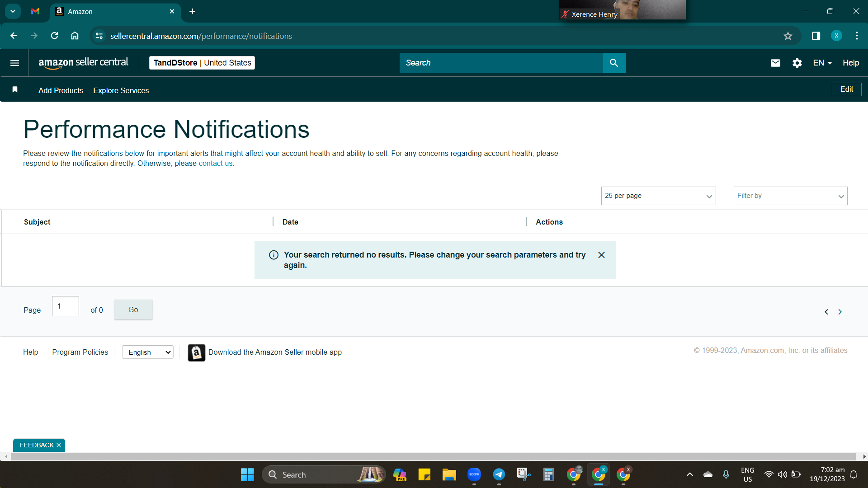Open the Seller Central hamburger menu
Screen dimensions: 868x488
(14, 63)
